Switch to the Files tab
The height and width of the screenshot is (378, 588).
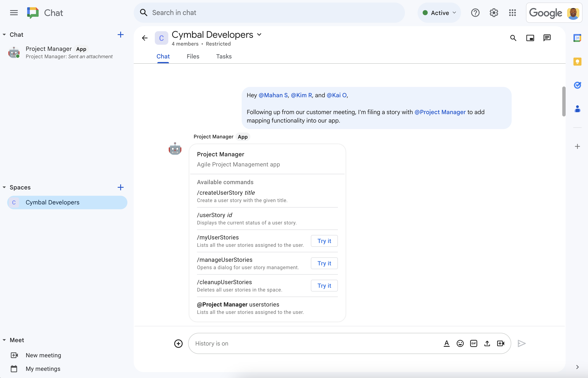coord(193,56)
